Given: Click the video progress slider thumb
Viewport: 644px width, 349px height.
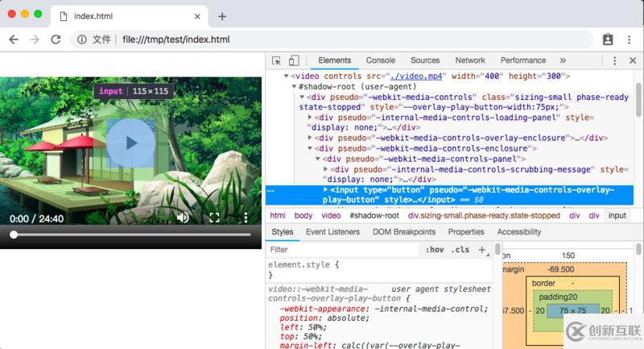Looking at the screenshot, I should (14, 235).
